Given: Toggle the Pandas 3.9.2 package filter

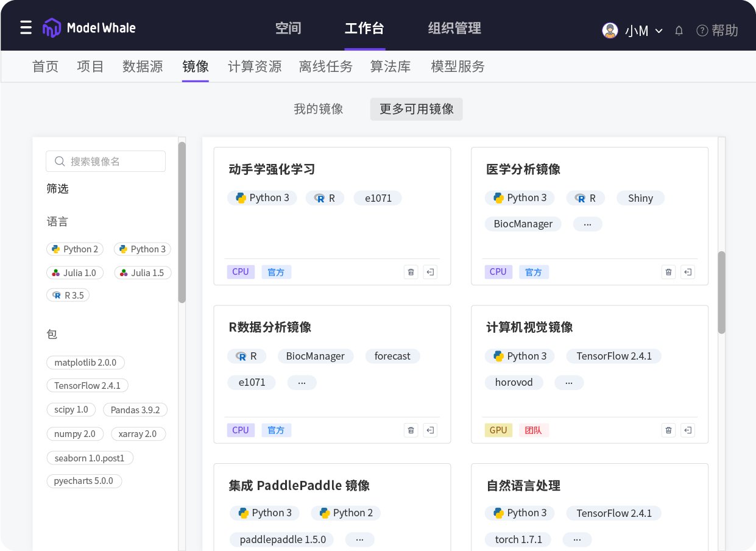Looking at the screenshot, I should 135,410.
